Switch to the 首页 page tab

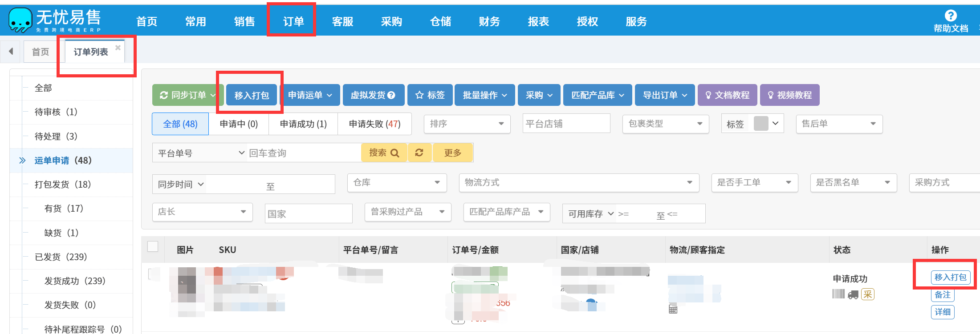click(41, 52)
